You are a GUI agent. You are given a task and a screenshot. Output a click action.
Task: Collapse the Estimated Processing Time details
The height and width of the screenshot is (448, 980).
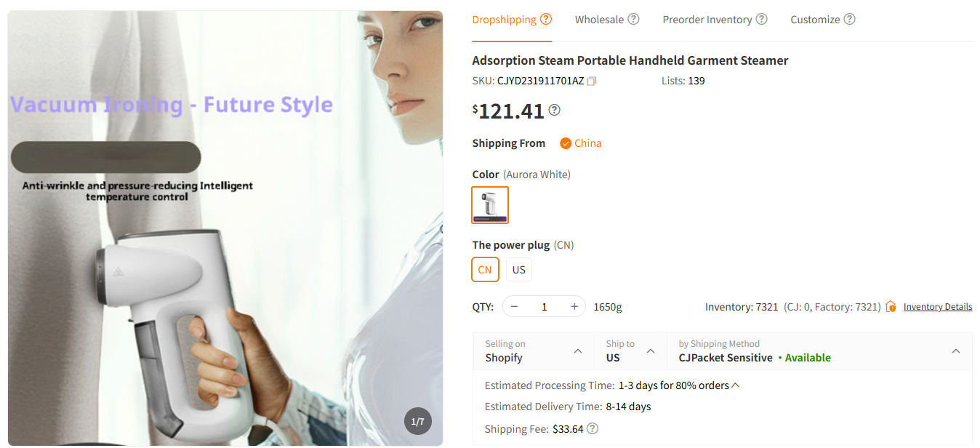(x=734, y=385)
